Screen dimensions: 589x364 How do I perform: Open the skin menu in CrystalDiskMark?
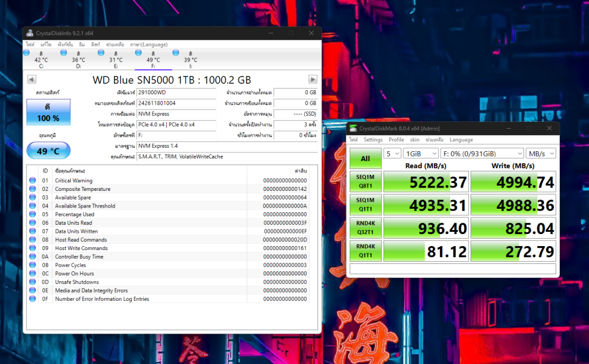coord(415,140)
